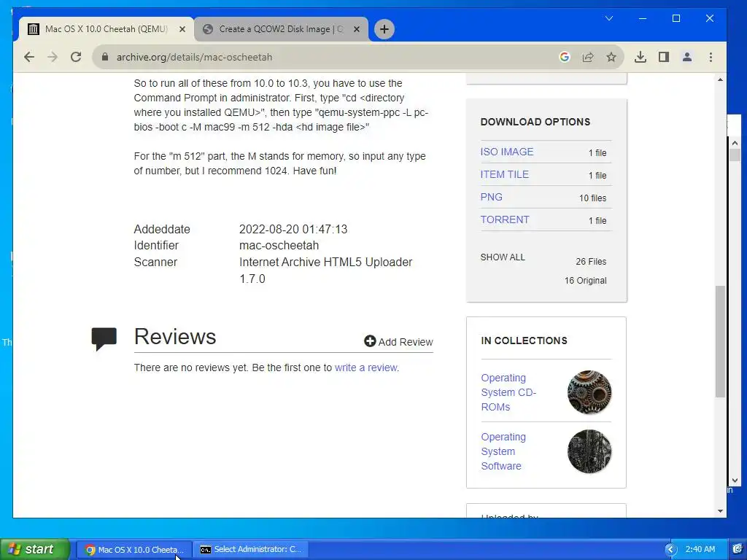Click the browser forward arrow
747x560 pixels.
click(x=53, y=57)
